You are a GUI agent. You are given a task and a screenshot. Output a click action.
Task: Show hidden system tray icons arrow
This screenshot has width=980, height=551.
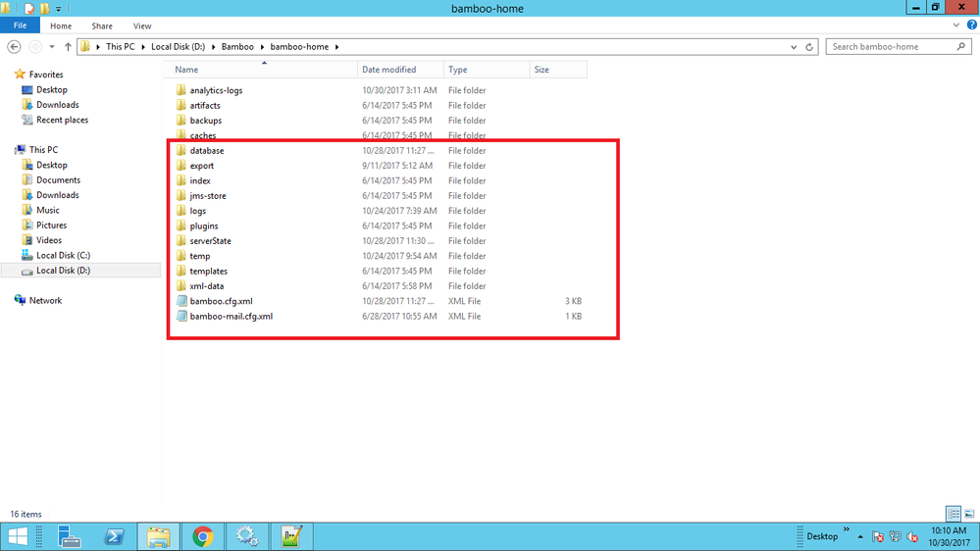tap(860, 536)
